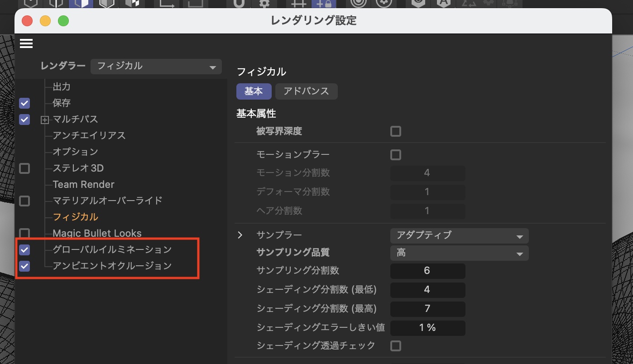Select the highlighted polygon mode cube icon
Image resolution: width=633 pixels, height=364 pixels.
81,4
